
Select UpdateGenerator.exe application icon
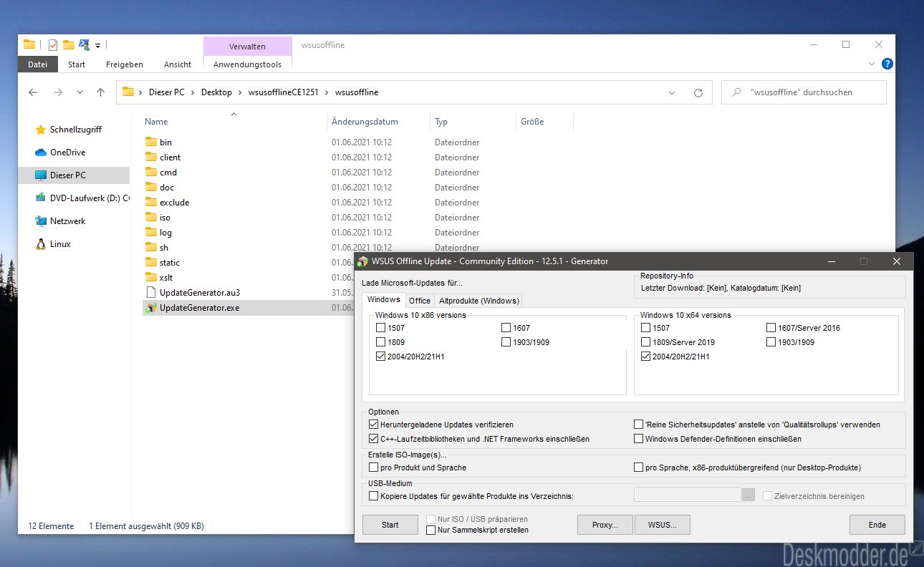click(150, 308)
